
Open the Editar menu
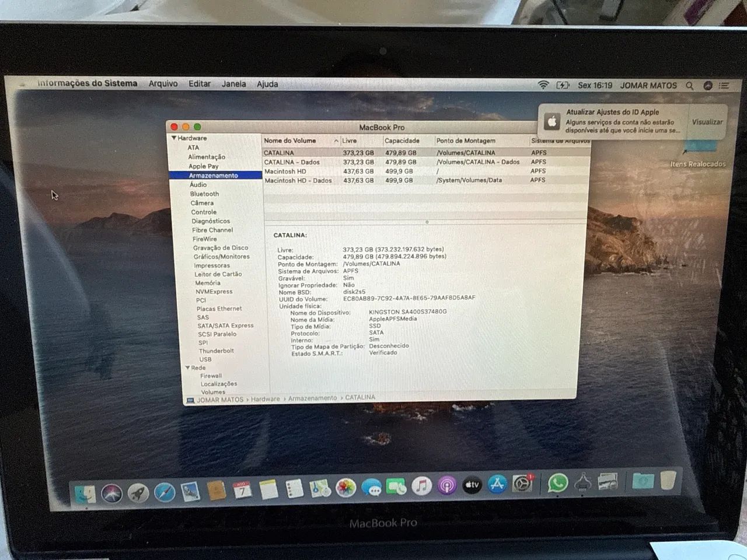click(200, 84)
